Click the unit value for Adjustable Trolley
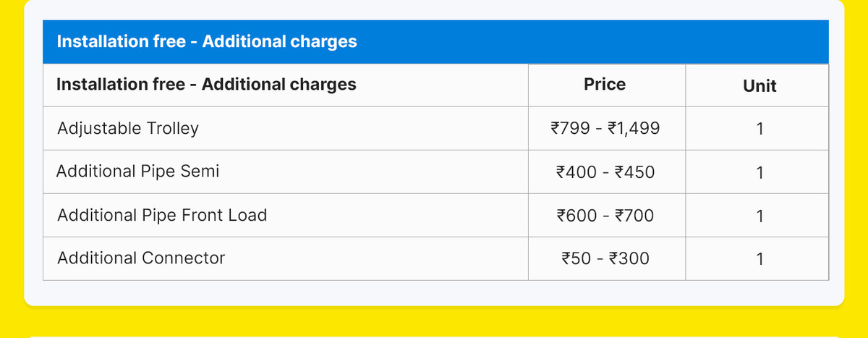This screenshot has height=338, width=868. click(x=759, y=130)
